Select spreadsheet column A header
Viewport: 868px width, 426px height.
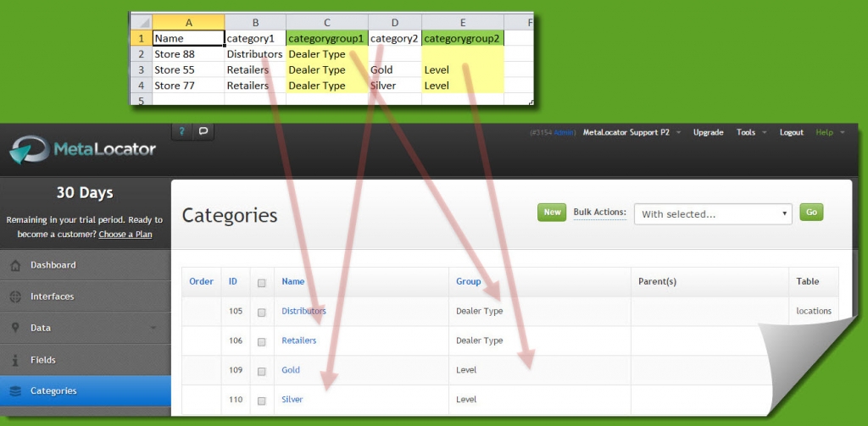pyautogui.click(x=189, y=22)
